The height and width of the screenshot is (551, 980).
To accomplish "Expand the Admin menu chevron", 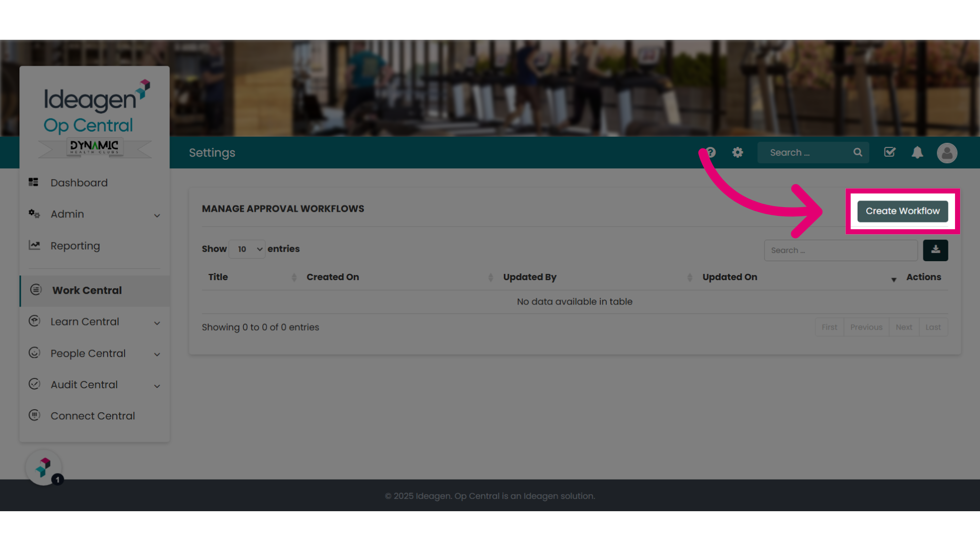I will point(157,216).
